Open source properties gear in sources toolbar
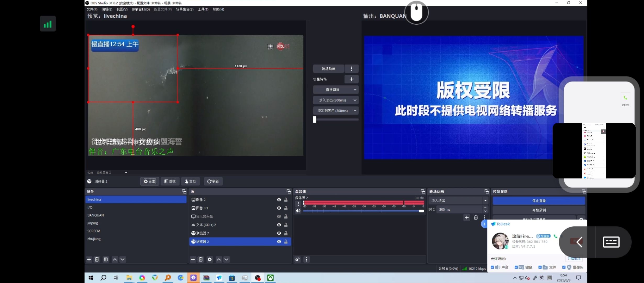The width and height of the screenshot is (644, 283). pos(210,259)
